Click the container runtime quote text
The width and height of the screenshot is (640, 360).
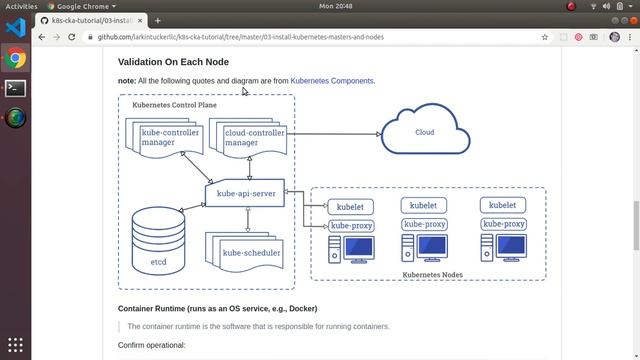pyautogui.click(x=258, y=327)
